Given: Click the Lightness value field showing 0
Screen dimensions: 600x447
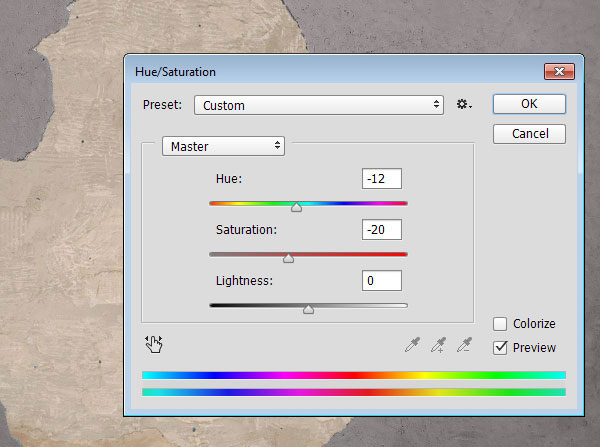Looking at the screenshot, I should (x=382, y=281).
